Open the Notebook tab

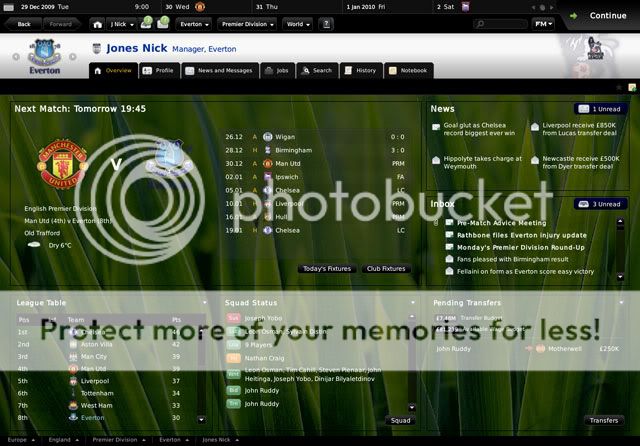tap(407, 71)
